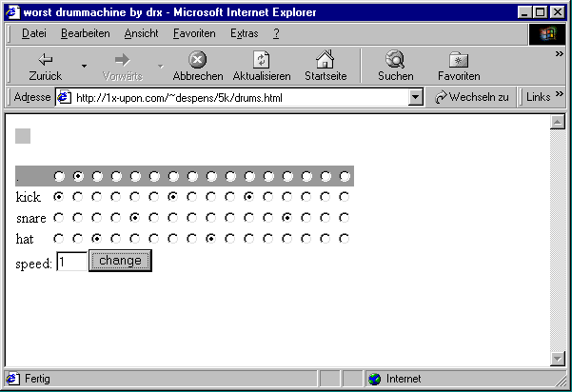The width and height of the screenshot is (572, 392).
Task: Expand the address bar URL dropdown
Action: [x=416, y=97]
